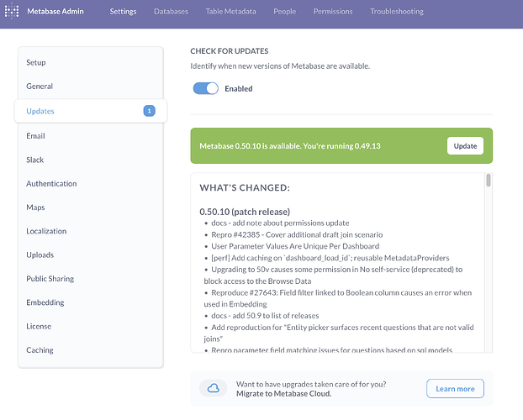This screenshot has width=523, height=420.
Task: Click 'Metabase 0.50.10 is available' banner text
Action: click(x=290, y=146)
